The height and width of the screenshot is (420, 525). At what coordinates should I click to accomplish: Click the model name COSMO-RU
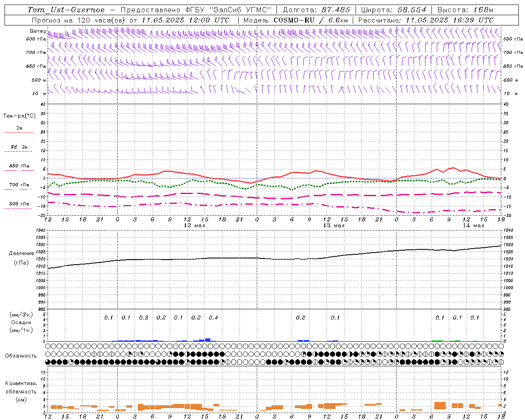(291, 20)
